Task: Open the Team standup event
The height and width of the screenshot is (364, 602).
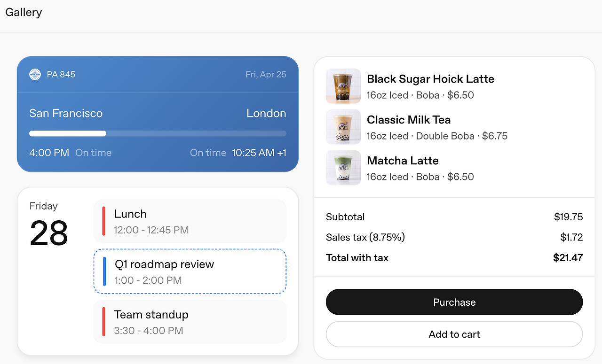Action: 190,322
